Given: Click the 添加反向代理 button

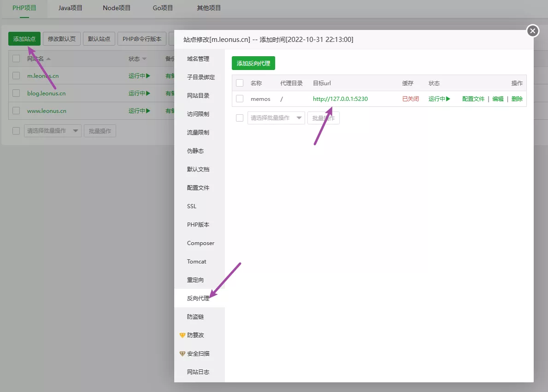Looking at the screenshot, I should [x=253, y=64].
